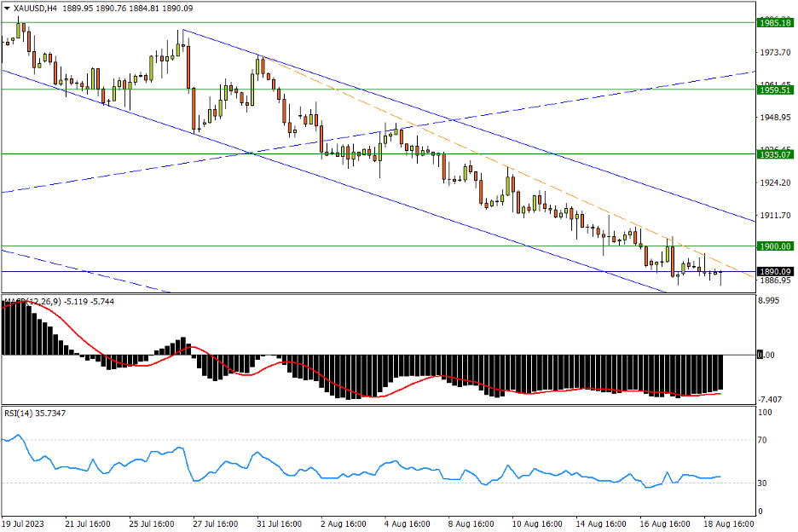Click the 1890.09 current price label
798x532 pixels.
[775, 271]
